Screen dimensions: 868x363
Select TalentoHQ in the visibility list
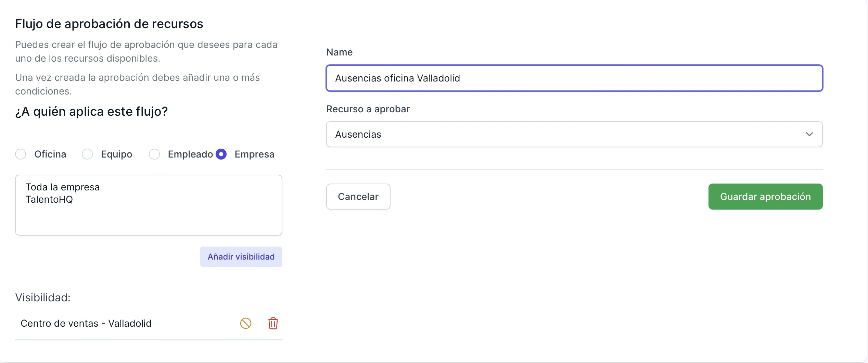pos(49,200)
